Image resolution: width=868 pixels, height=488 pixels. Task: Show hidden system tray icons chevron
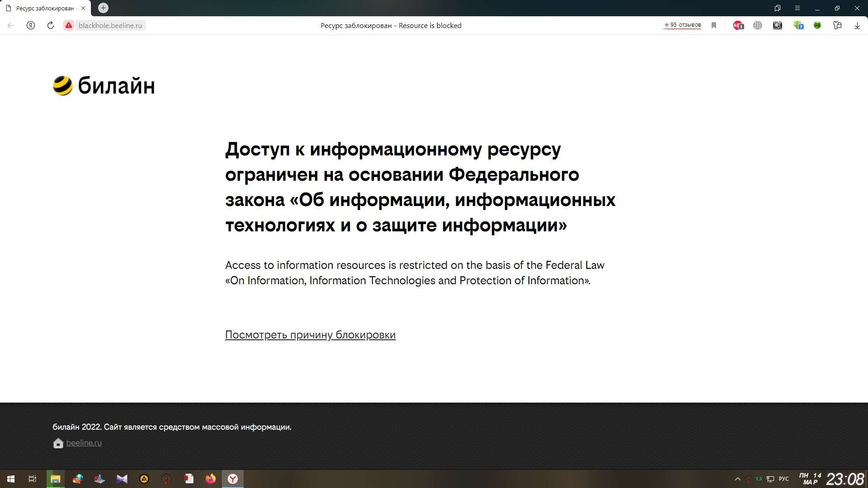click(738, 479)
